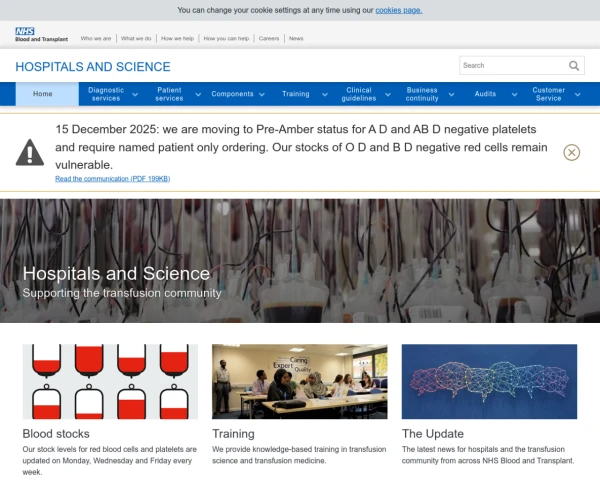Open the Patient services menu item
This screenshot has height=480, width=600.
tap(169, 94)
